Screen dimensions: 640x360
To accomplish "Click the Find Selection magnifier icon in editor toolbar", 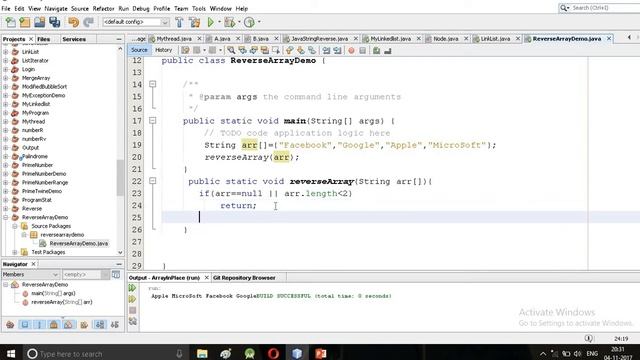I will pos(231,50).
